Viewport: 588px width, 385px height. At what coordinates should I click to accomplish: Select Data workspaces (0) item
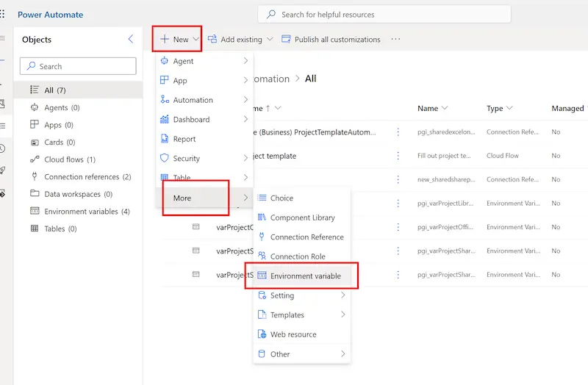(78, 194)
